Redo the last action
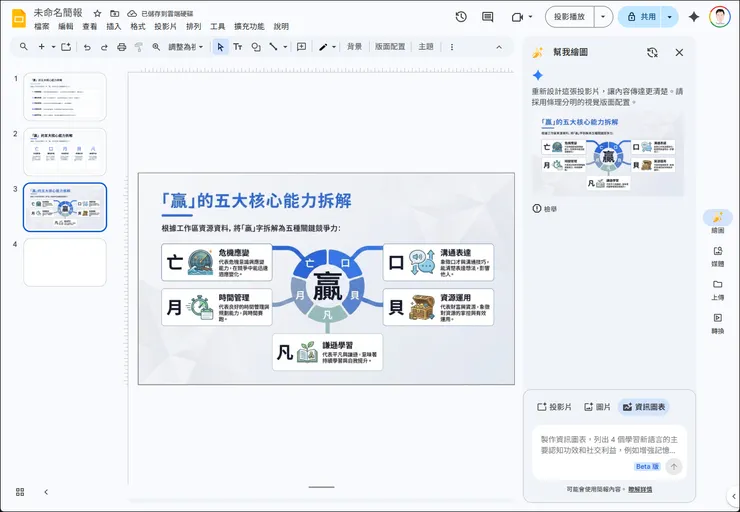 click(x=104, y=47)
